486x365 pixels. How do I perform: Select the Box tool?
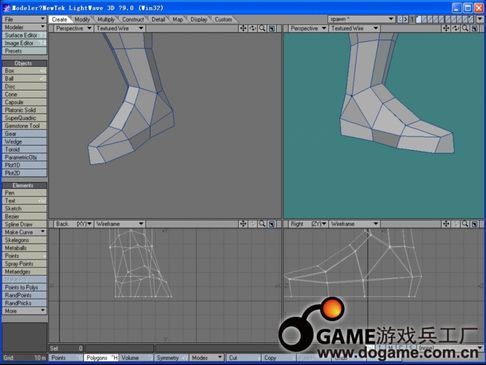tap(24, 71)
